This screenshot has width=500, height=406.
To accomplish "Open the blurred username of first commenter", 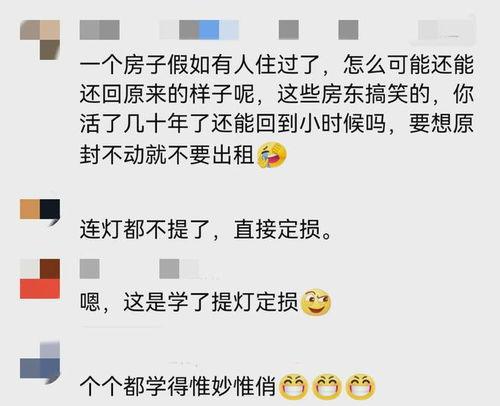I will (100, 30).
